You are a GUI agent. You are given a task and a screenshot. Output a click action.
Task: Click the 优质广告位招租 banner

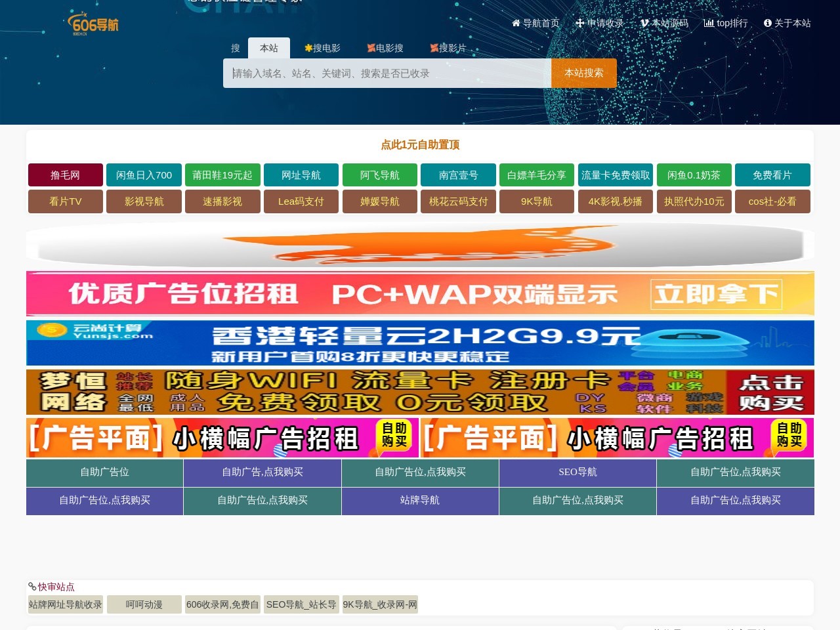[x=420, y=294]
